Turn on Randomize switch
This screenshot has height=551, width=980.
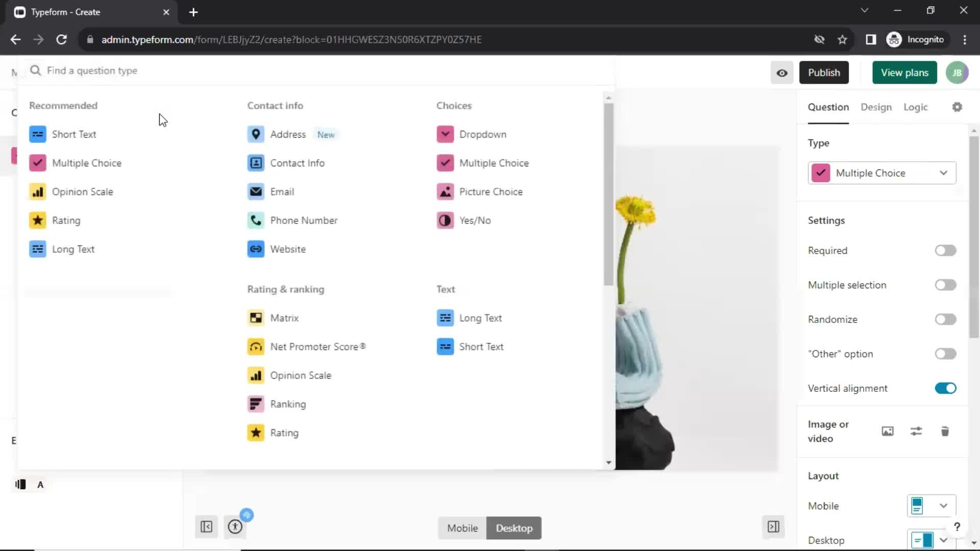pos(945,319)
